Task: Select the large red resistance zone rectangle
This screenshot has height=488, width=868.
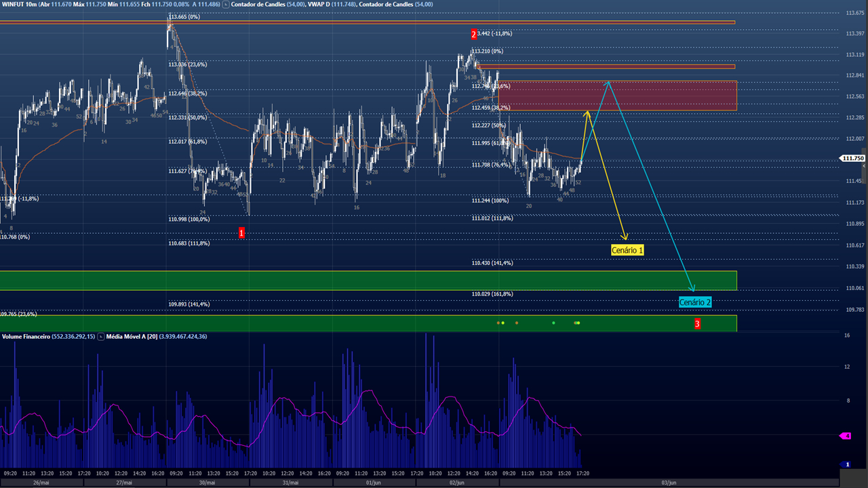Action: click(618, 96)
